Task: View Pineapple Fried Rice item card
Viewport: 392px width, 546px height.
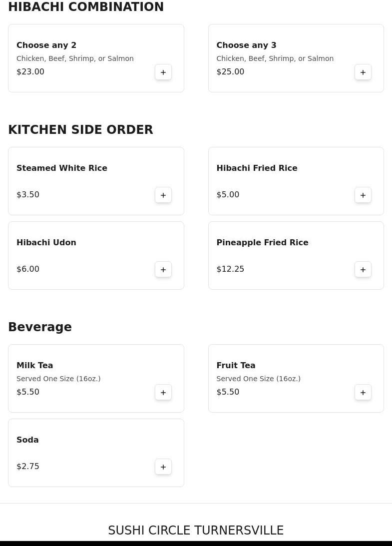Action: (280, 255)
